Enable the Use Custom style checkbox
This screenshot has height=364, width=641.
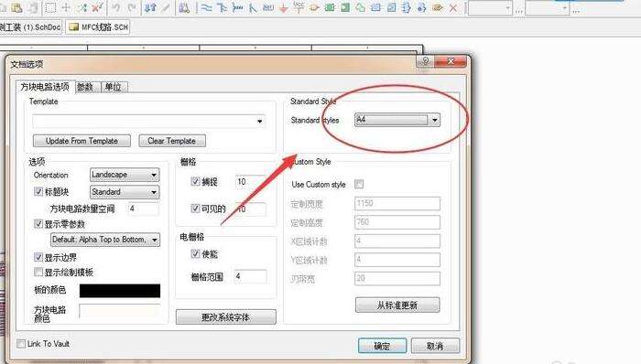[x=359, y=184]
